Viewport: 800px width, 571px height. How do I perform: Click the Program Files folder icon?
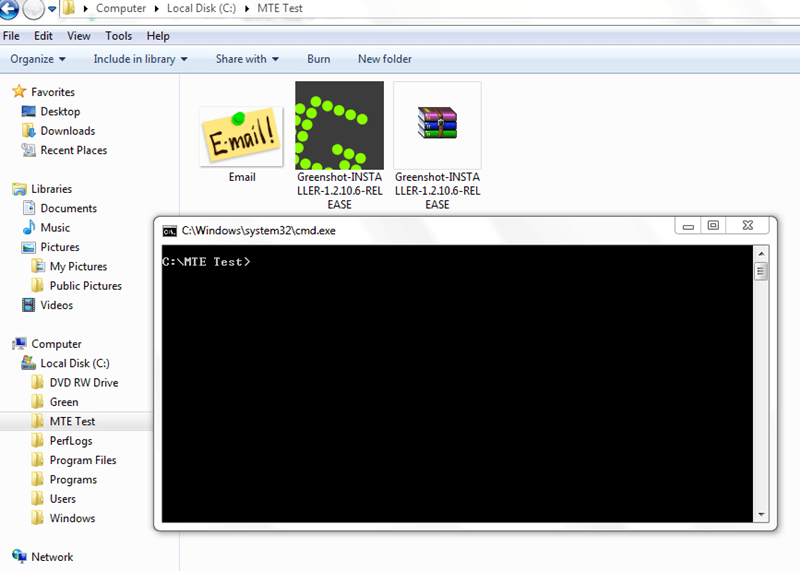pos(38,460)
